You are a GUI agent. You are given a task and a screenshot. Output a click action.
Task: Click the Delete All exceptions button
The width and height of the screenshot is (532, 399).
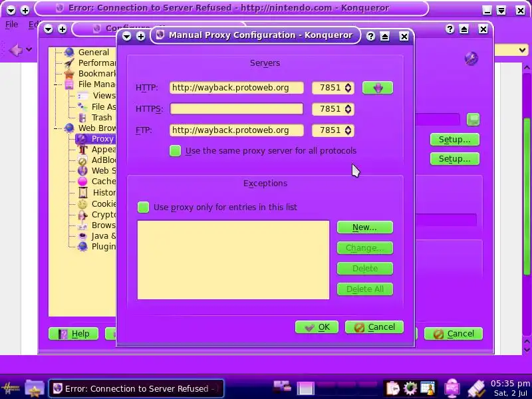point(364,289)
